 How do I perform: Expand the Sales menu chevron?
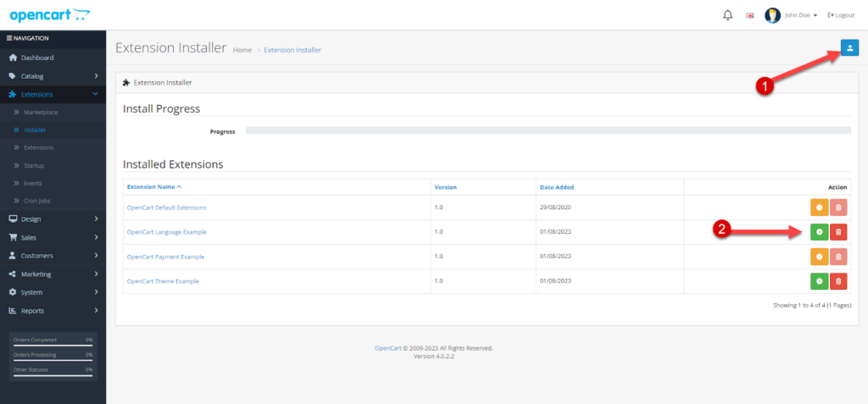click(x=96, y=237)
